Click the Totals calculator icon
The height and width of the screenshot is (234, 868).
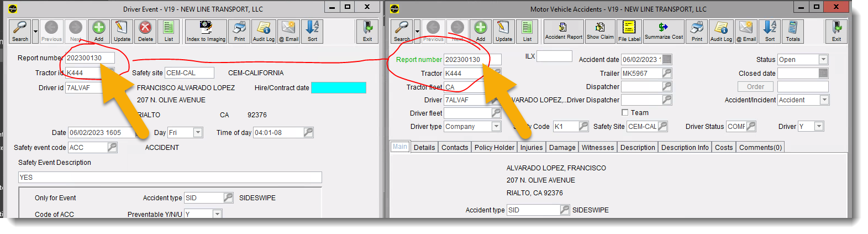point(793,32)
